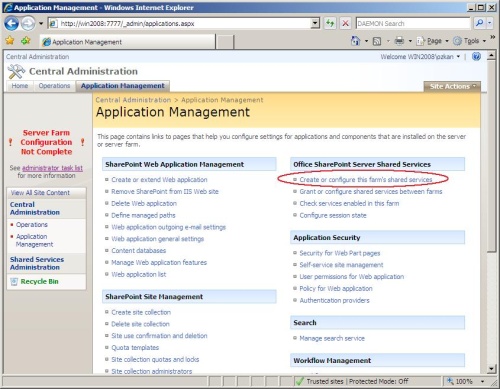The height and width of the screenshot is (389, 500).
Task: Click the Central Administration tools logo icon
Action: (x=16, y=71)
